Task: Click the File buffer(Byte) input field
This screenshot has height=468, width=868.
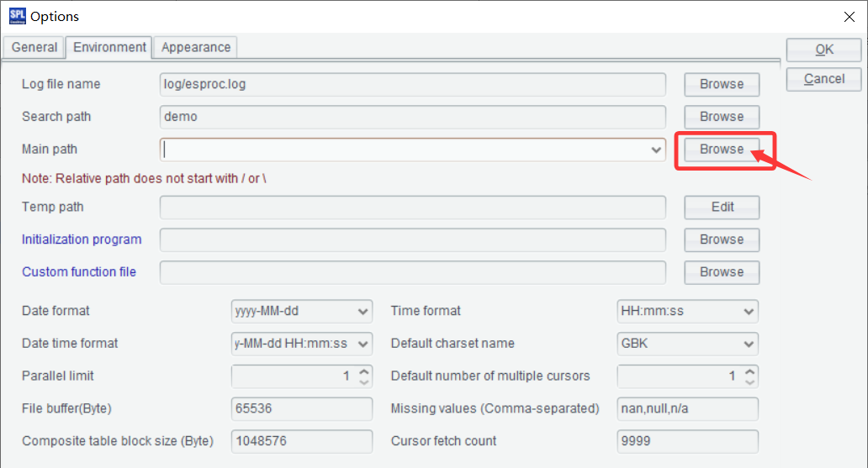Action: pos(301,409)
